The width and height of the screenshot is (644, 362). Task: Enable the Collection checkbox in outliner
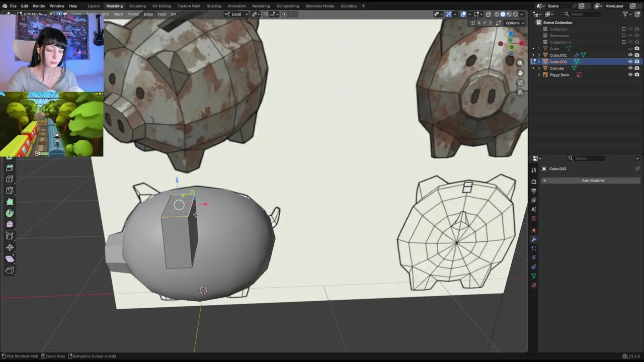[624, 29]
